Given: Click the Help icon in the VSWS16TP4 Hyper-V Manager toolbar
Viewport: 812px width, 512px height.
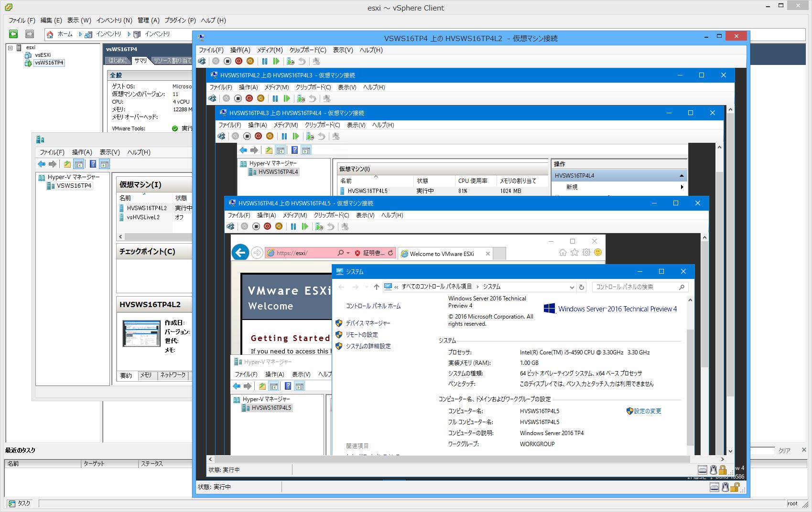Looking at the screenshot, I should [93, 164].
